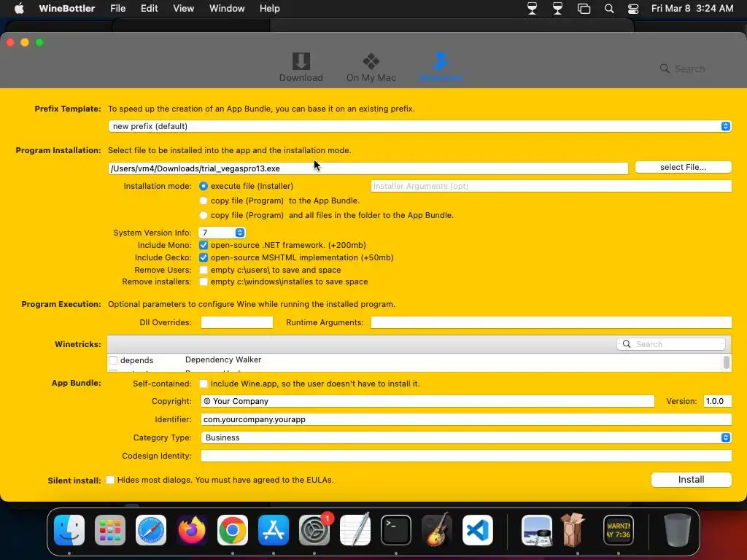Click the select File... button
Image resolution: width=747 pixels, height=560 pixels.
[683, 167]
